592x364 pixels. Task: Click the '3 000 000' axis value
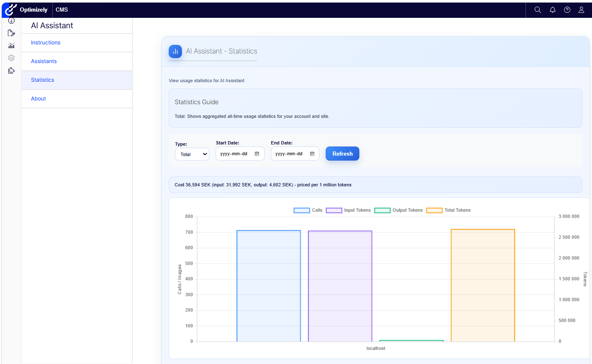[569, 217]
